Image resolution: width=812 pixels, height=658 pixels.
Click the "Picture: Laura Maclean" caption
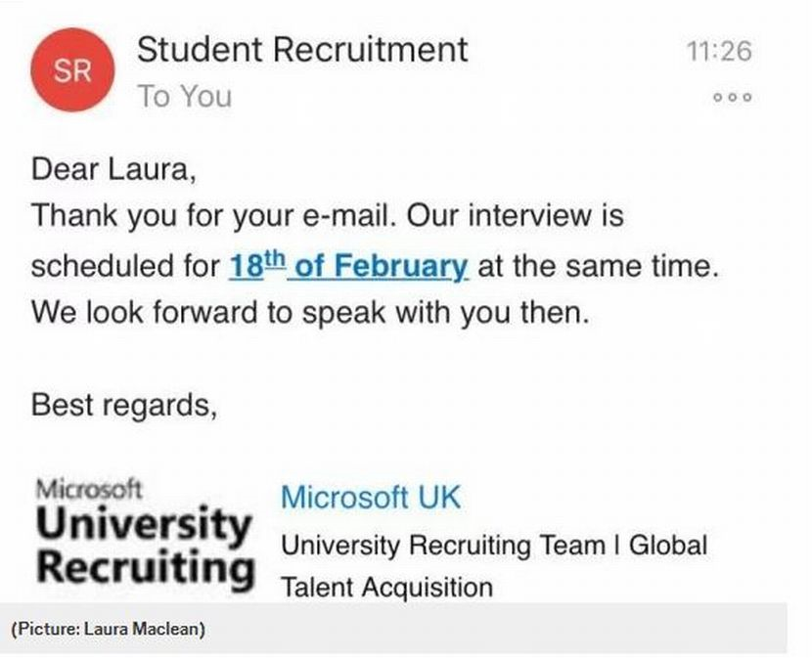tap(108, 630)
